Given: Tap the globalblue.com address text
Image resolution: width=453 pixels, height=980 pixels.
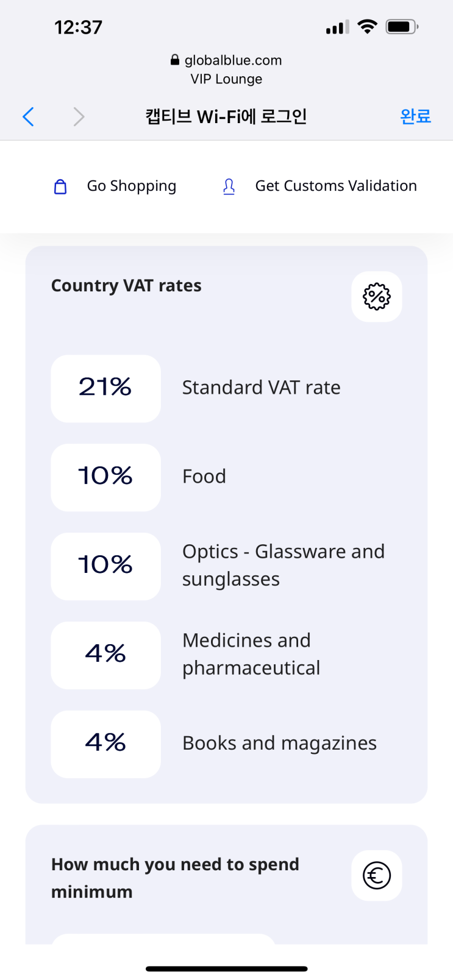Looking at the screenshot, I should pyautogui.click(x=233, y=60).
